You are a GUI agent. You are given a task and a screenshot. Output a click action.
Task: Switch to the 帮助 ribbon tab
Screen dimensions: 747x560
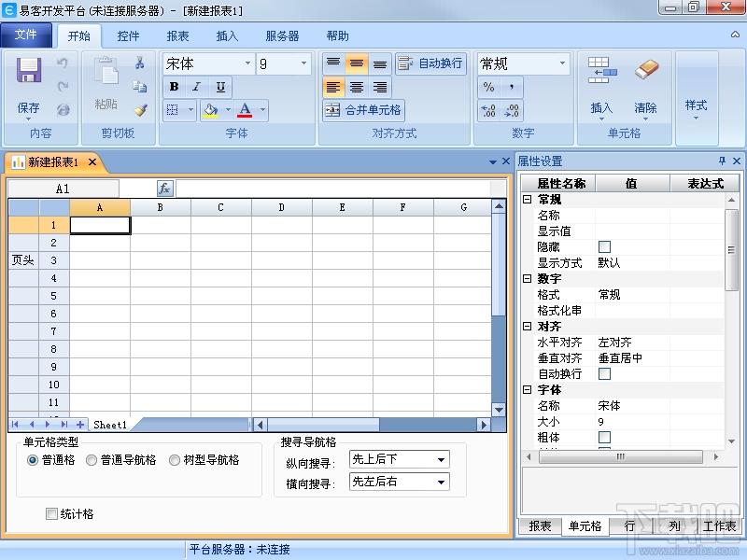337,36
